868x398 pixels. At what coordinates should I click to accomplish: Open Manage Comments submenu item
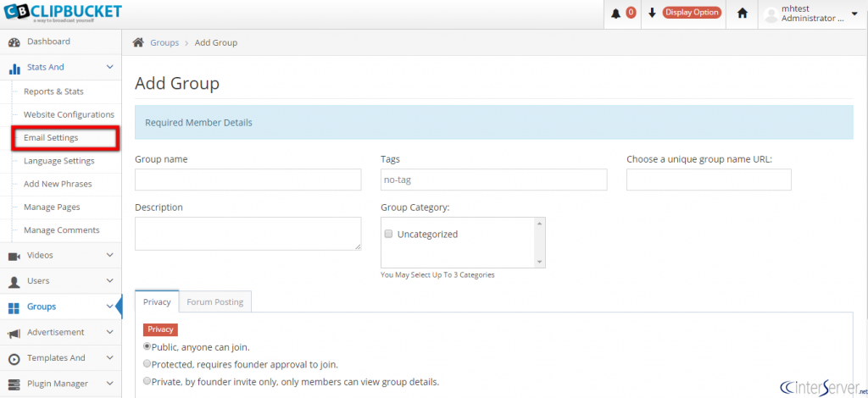(x=61, y=230)
